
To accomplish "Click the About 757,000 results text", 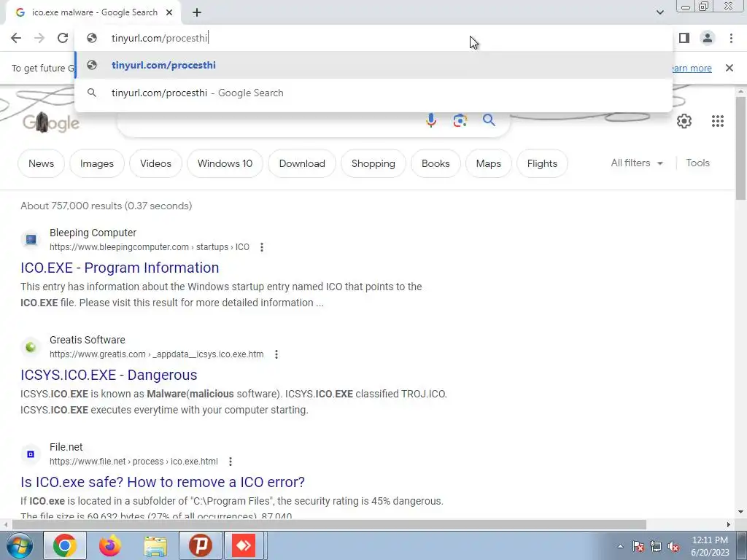I will click(x=107, y=206).
